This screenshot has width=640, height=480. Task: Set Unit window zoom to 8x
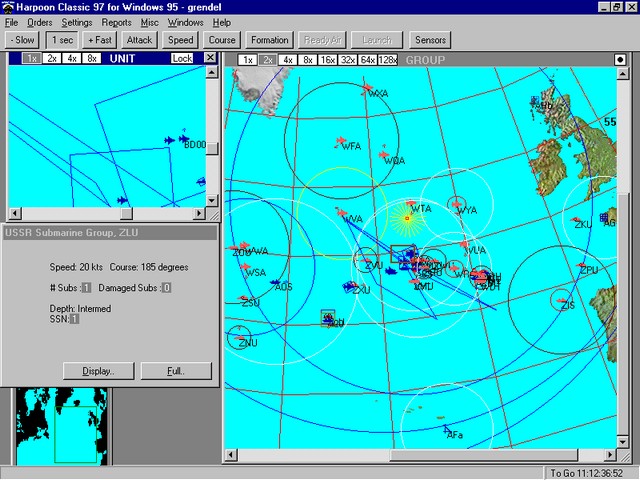[92, 59]
